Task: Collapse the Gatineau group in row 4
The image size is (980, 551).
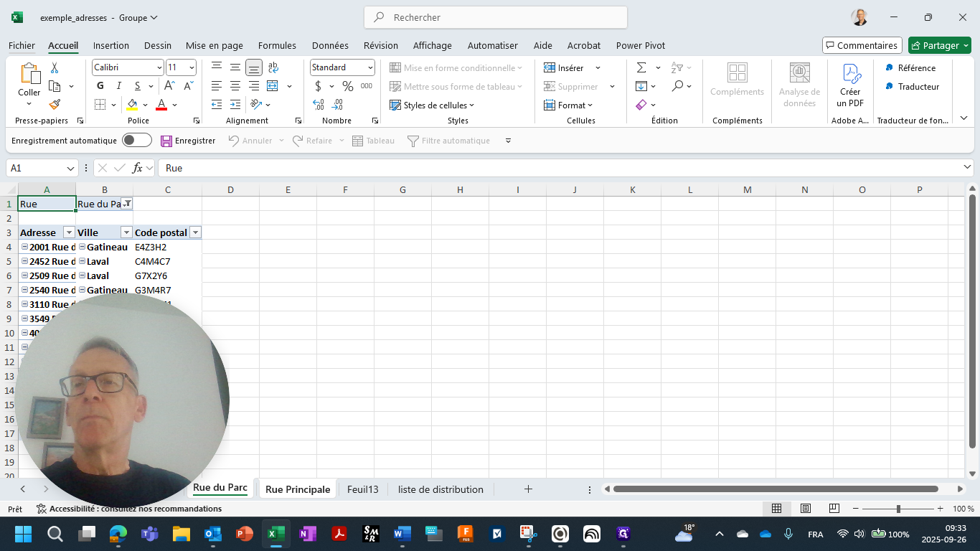Action: coord(82,247)
